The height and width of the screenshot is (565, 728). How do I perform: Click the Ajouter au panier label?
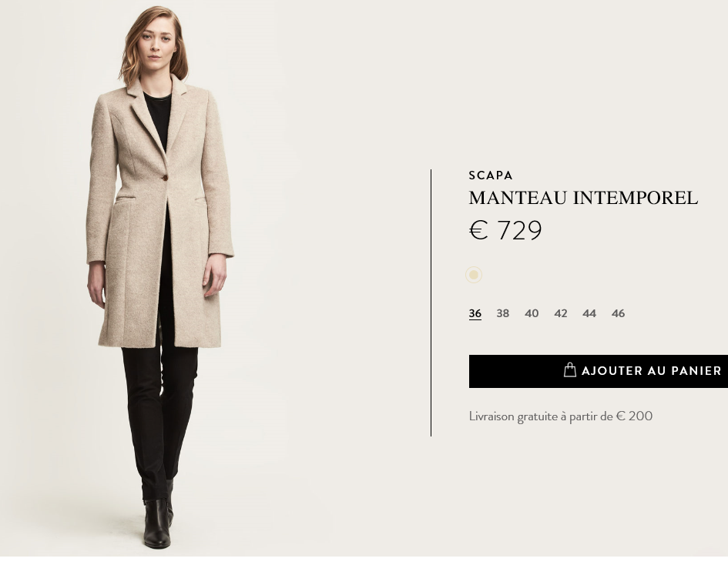pos(652,370)
